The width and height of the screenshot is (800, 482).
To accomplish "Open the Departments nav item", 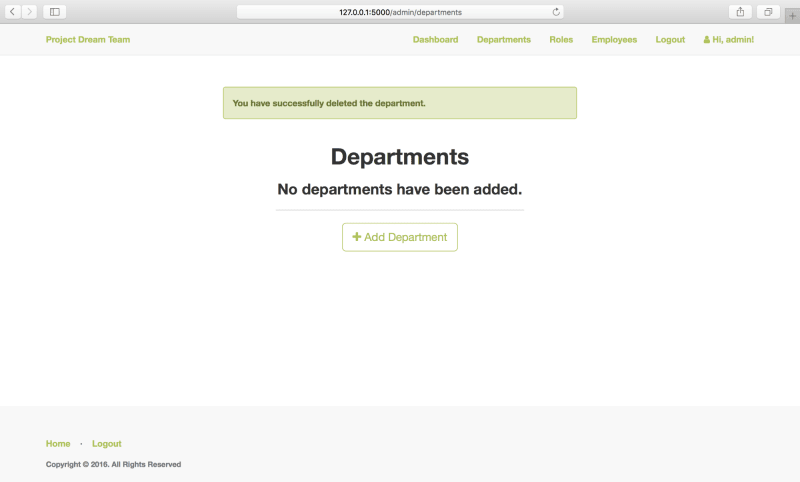I will [504, 39].
